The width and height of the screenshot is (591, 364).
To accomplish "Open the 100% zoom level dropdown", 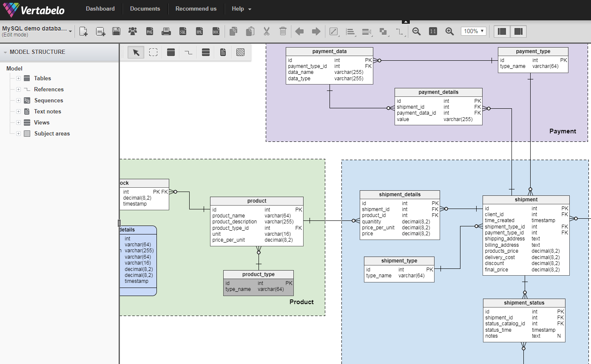I will coord(474,31).
